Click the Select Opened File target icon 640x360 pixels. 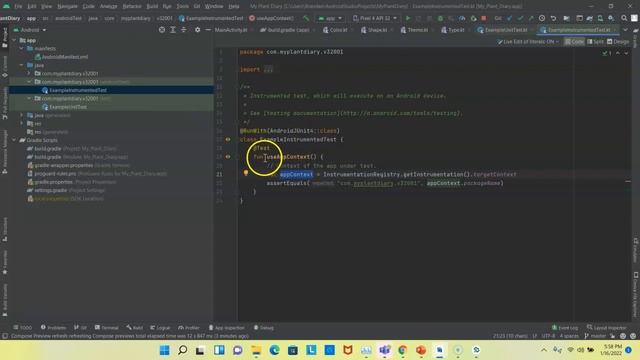162,30
